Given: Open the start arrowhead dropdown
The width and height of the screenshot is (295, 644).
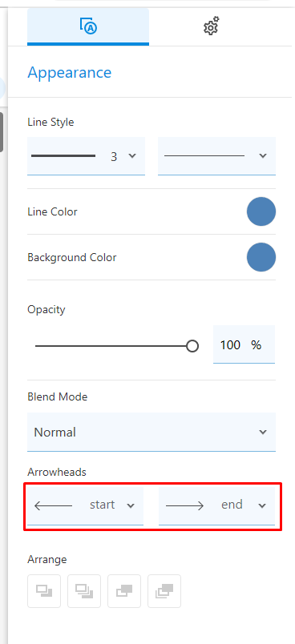Looking at the screenshot, I should pyautogui.click(x=86, y=505).
